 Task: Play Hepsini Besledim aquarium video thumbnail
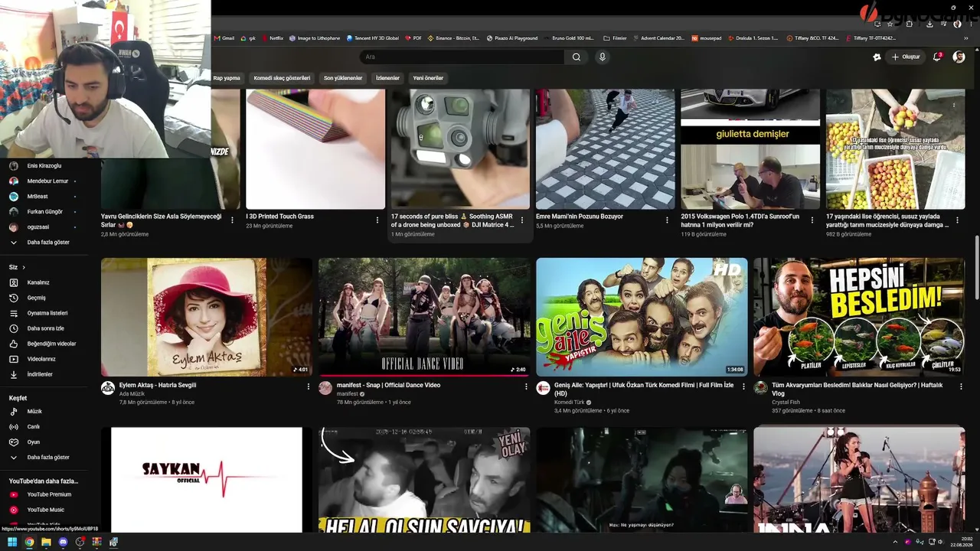[x=859, y=317]
